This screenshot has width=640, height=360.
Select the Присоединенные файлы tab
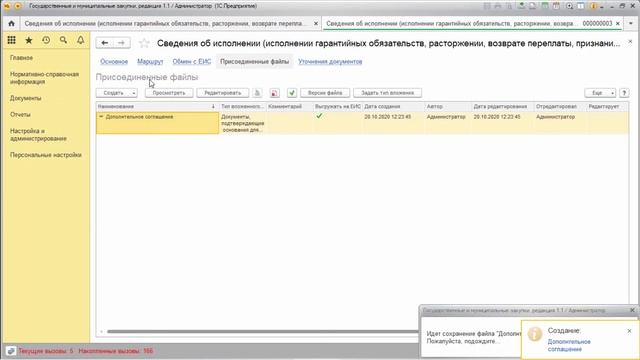pos(254,62)
